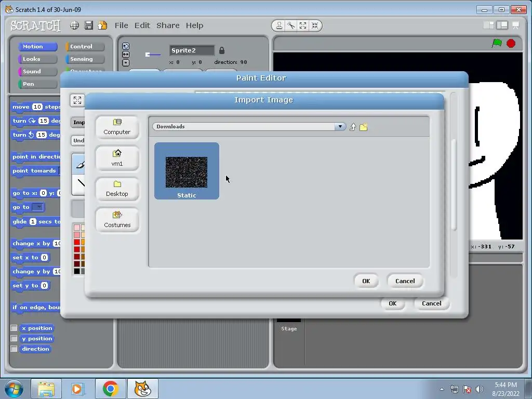The height and width of the screenshot is (399, 532).
Task: Enable the x position checkbox
Action: tap(14, 328)
